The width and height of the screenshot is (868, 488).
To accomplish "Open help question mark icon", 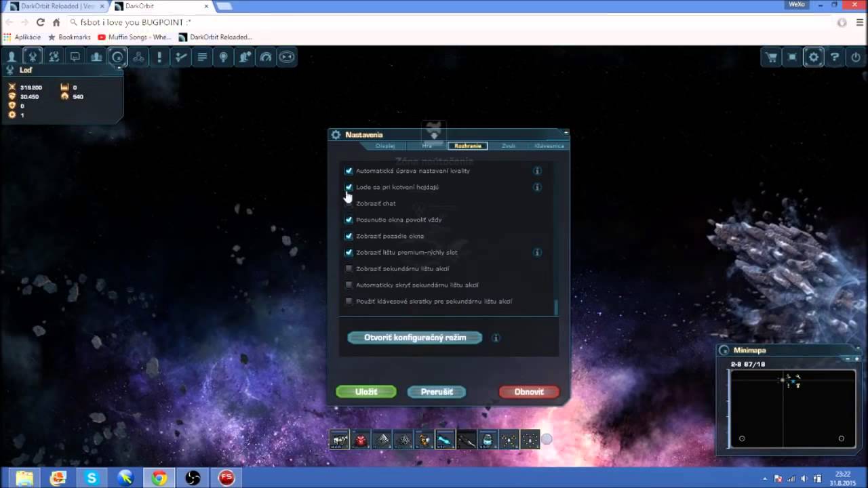I will click(835, 58).
